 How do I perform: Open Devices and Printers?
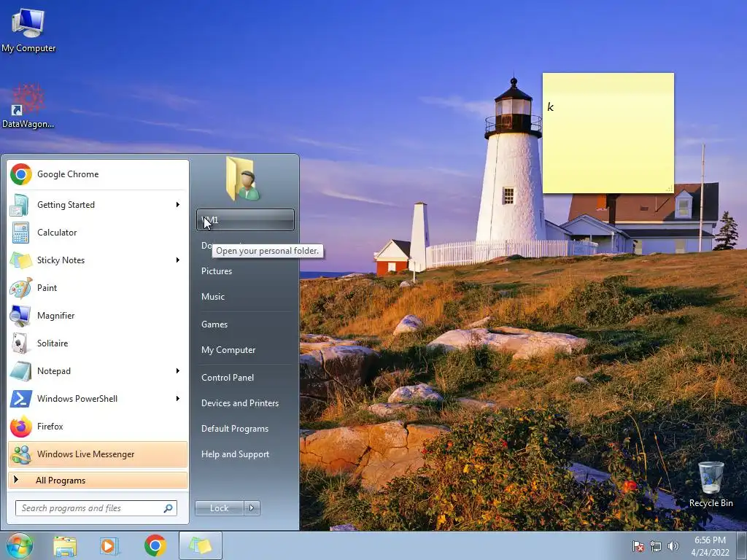(245, 403)
